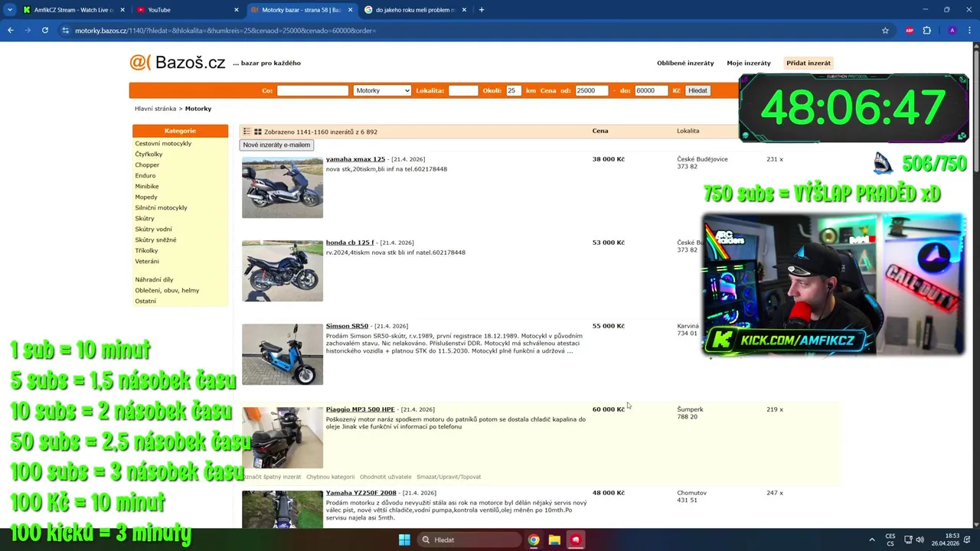Click Přidat inzerát button

tap(808, 63)
